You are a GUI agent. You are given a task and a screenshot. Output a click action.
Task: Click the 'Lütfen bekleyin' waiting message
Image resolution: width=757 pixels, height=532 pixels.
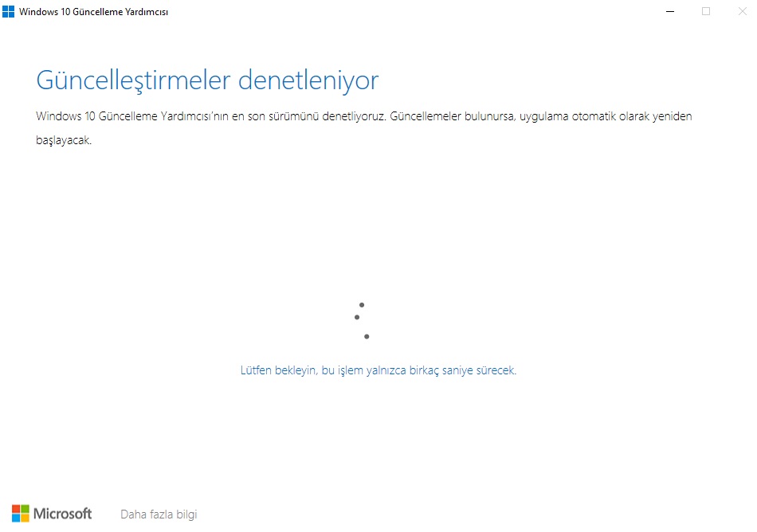click(x=378, y=370)
